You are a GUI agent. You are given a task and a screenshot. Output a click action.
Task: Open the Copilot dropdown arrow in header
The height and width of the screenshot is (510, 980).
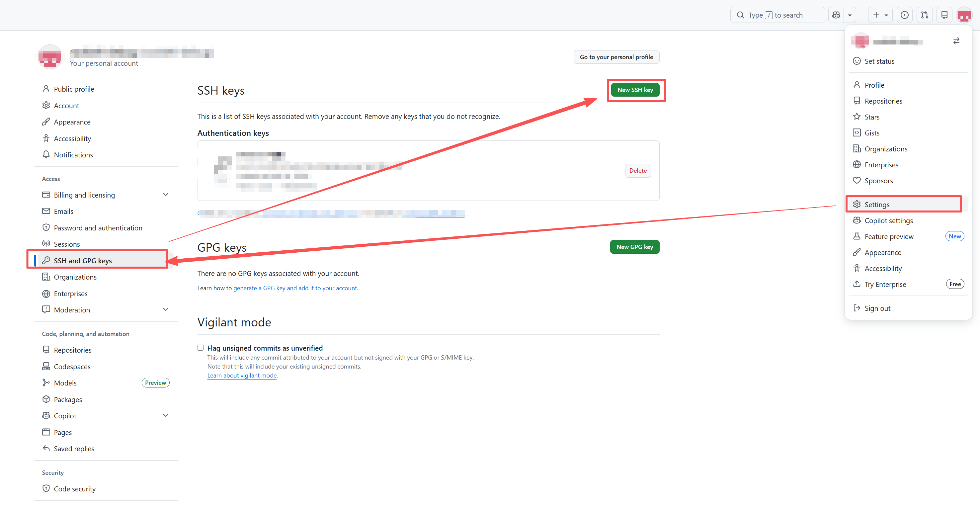[x=850, y=15]
